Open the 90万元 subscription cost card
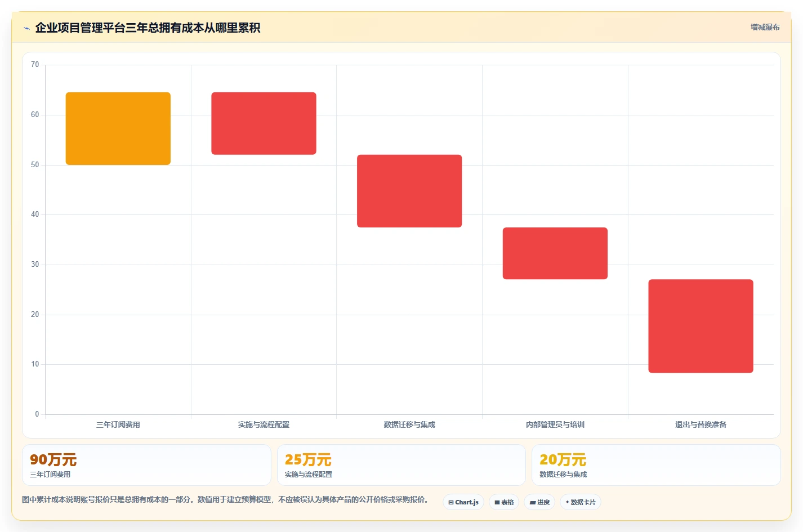 coord(146,465)
